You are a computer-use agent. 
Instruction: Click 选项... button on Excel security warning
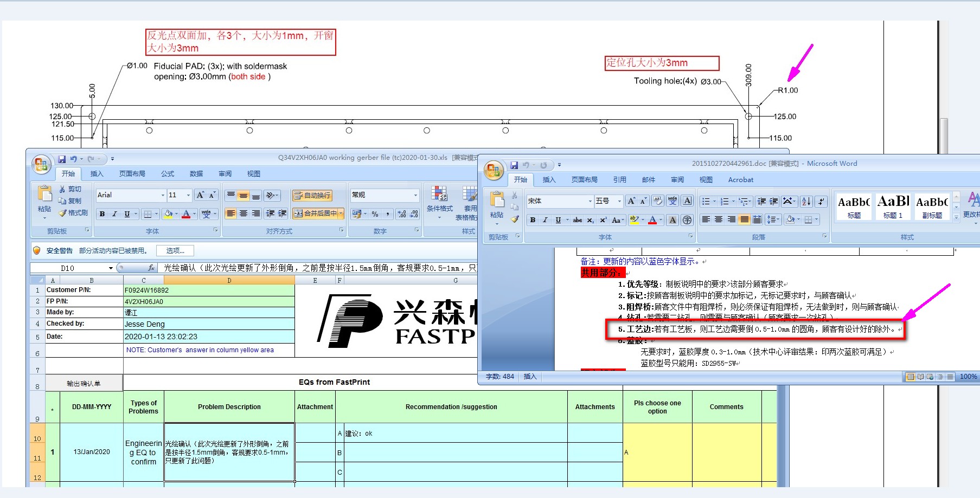pyautogui.click(x=175, y=250)
